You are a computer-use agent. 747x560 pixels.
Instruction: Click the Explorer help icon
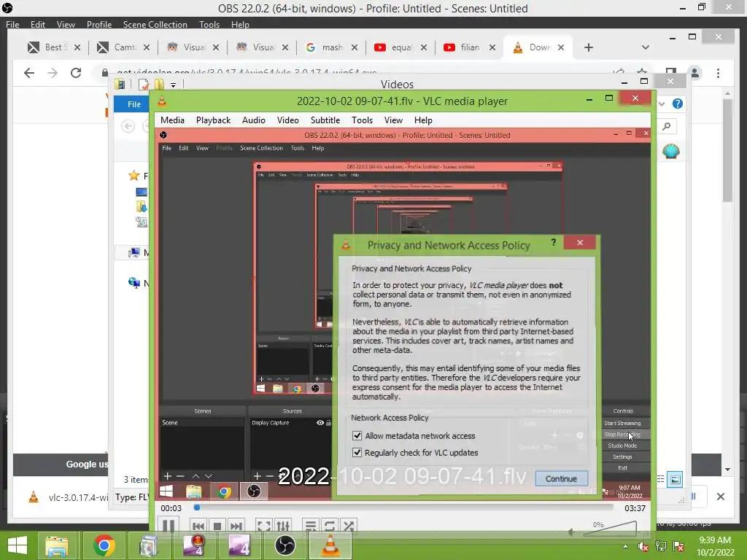[x=678, y=104]
